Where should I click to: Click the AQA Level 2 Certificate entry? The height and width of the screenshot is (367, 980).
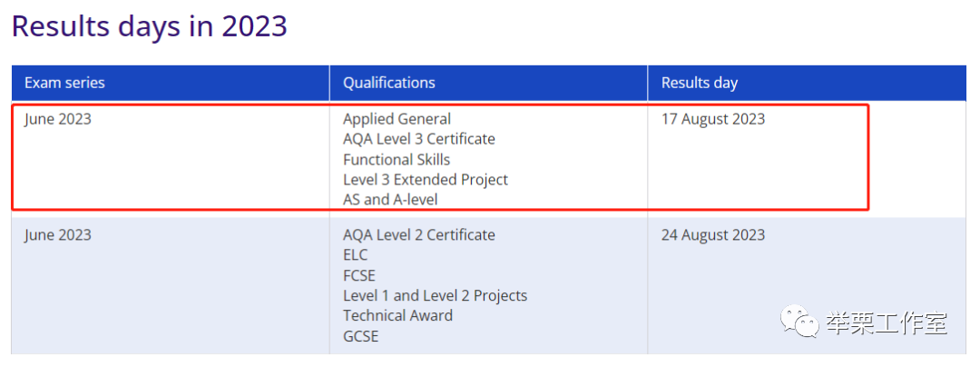[x=418, y=235]
